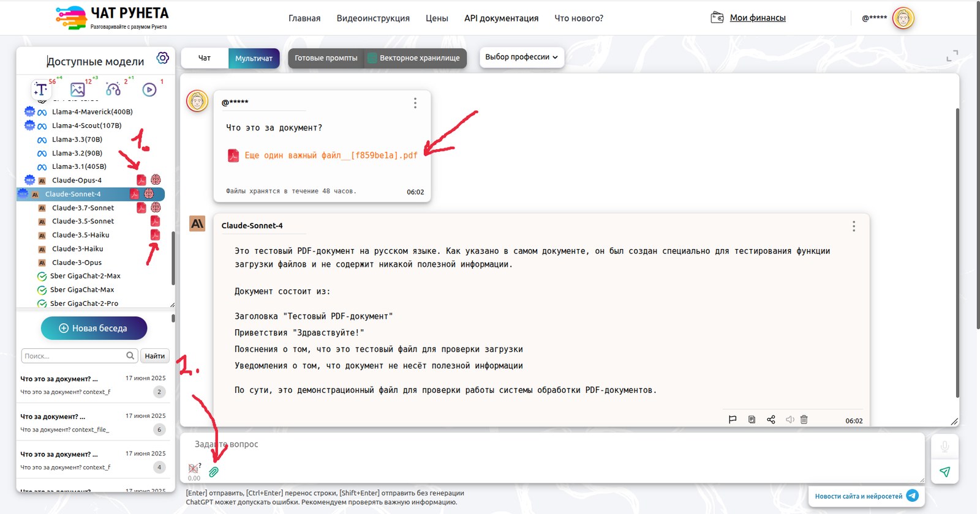This screenshot has width=980, height=514.
Task: Open the Цены page
Action: tap(437, 18)
